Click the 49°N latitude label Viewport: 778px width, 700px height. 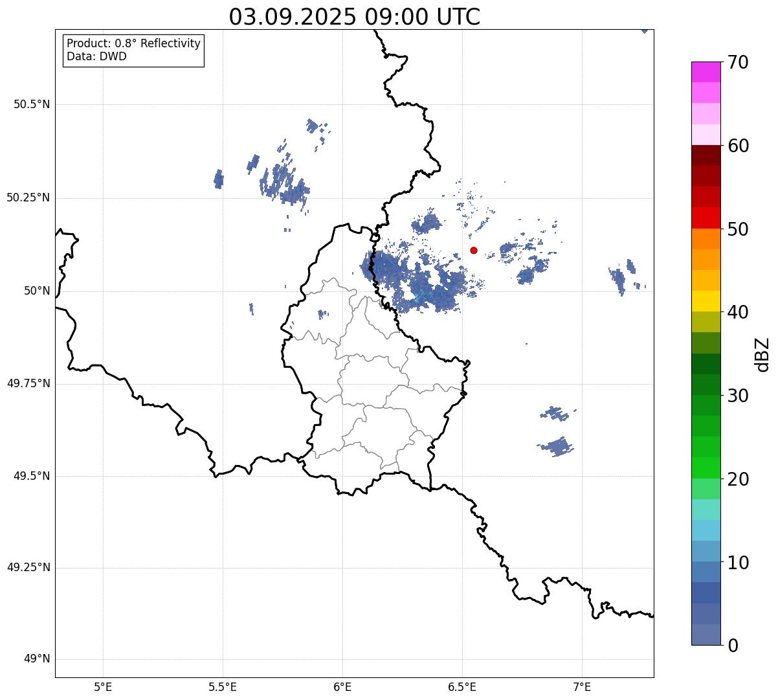[x=37, y=659]
